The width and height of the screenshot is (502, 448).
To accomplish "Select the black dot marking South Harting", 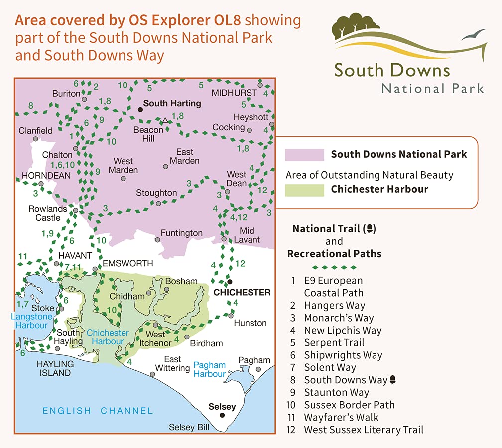I will click(140, 108).
